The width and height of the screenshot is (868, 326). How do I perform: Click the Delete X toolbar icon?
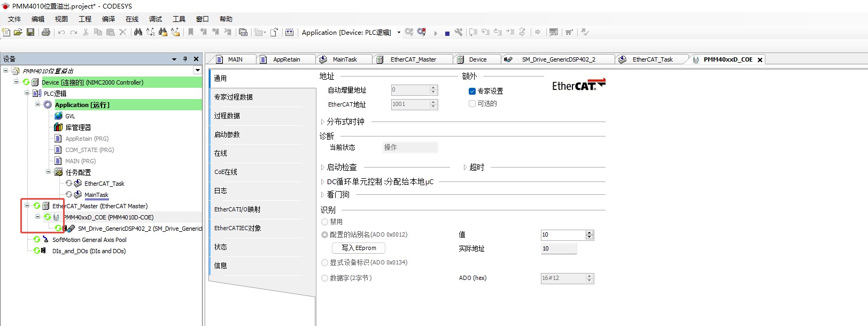pos(122,32)
